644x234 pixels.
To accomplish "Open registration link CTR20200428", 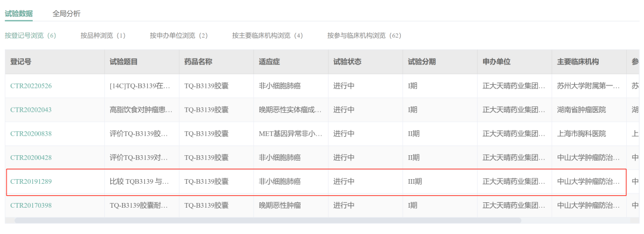I will (x=31, y=158).
